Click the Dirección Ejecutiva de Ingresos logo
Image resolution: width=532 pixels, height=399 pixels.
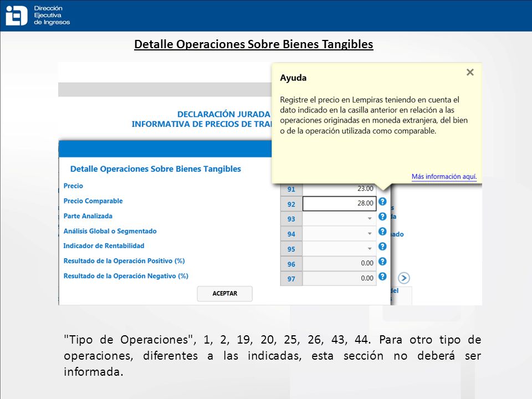point(38,16)
